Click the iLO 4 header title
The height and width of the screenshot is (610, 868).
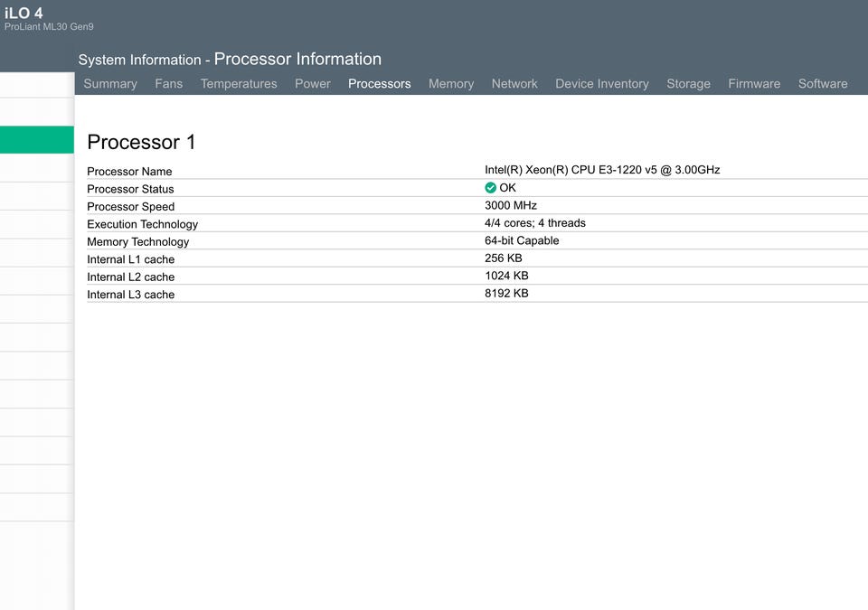click(x=24, y=13)
